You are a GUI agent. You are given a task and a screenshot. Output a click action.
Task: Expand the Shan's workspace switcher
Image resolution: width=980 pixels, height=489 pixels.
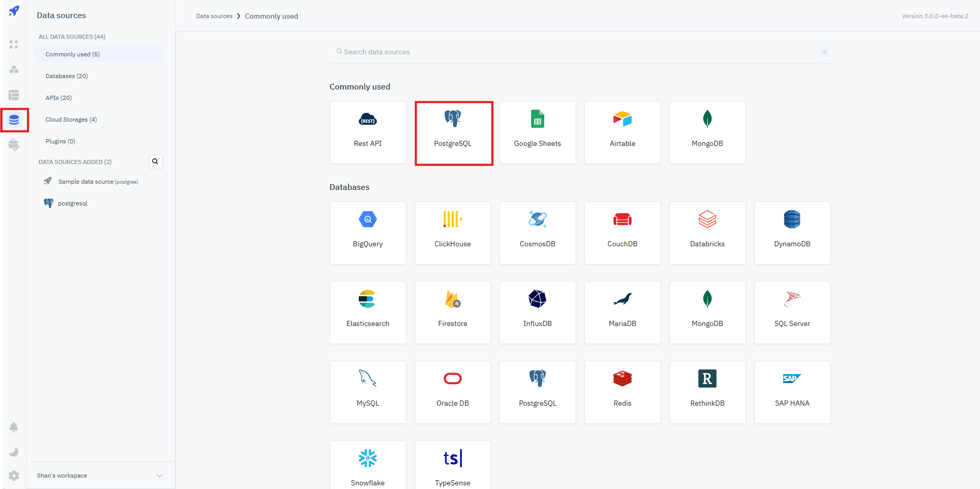click(x=100, y=476)
